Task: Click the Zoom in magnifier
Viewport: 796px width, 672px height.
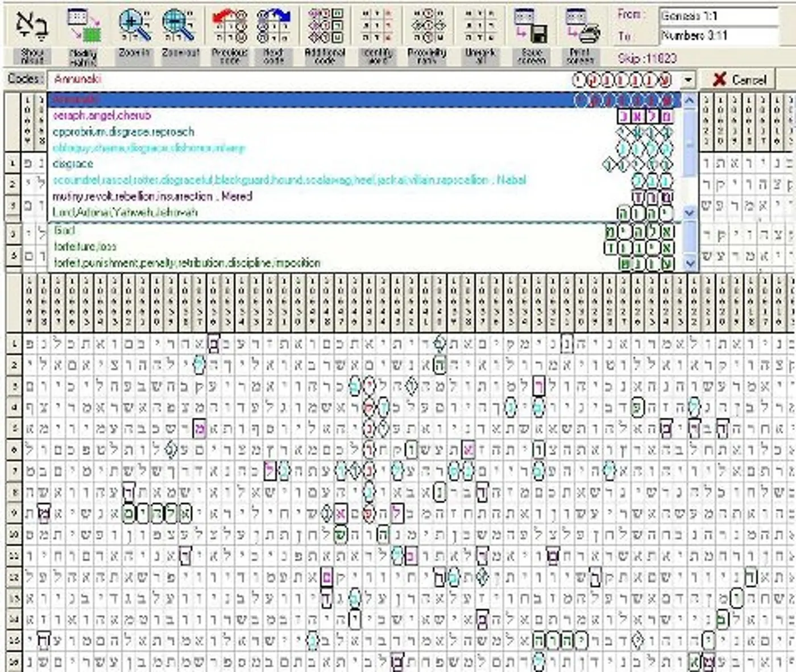Action: pos(134,24)
